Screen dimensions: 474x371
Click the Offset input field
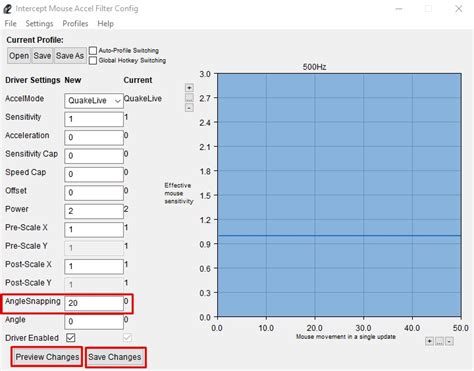(x=94, y=193)
